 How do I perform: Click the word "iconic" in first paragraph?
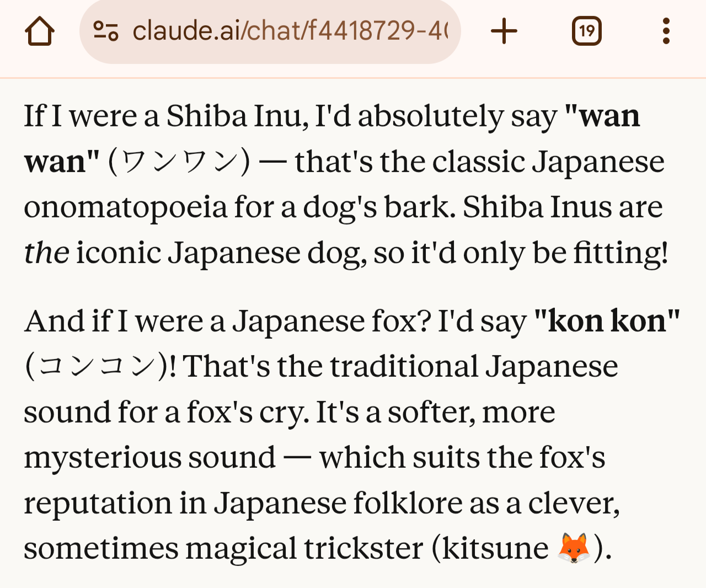pos(119,253)
